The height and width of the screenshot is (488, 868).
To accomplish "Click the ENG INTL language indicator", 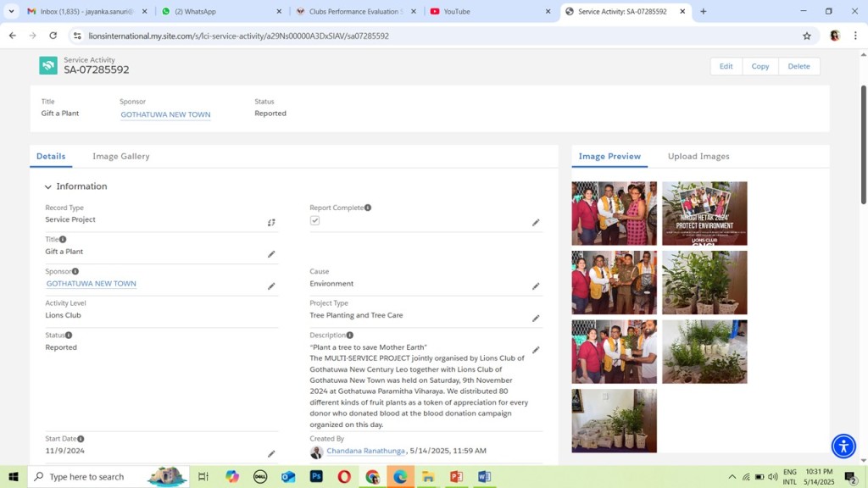I will tap(790, 476).
